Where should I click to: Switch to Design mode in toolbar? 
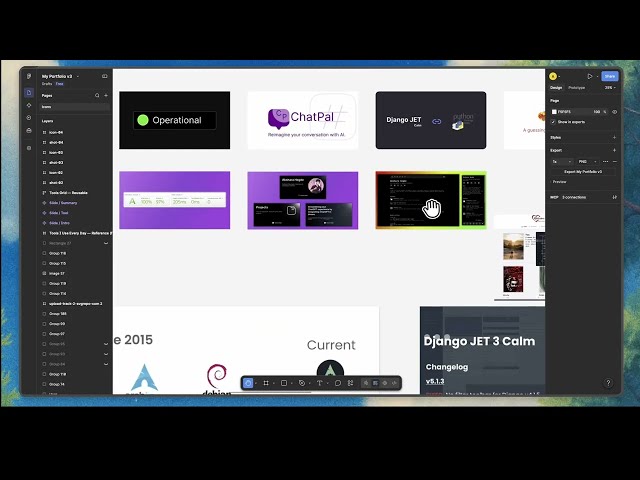click(x=375, y=383)
